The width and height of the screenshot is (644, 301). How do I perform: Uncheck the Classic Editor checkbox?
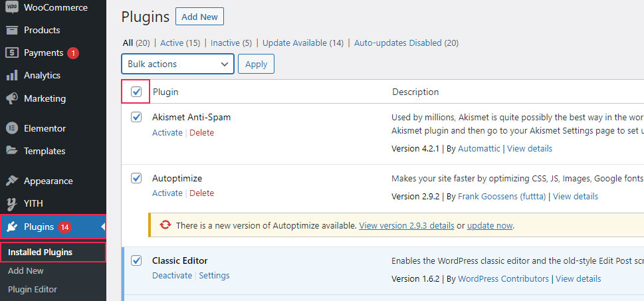click(x=136, y=260)
